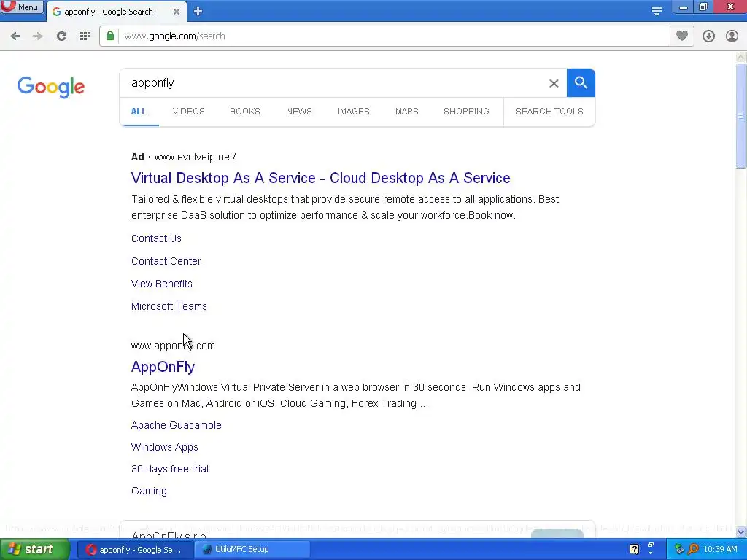Click the vertical scrollbar thumb
This screenshot has height=560, width=747.
tap(741, 116)
